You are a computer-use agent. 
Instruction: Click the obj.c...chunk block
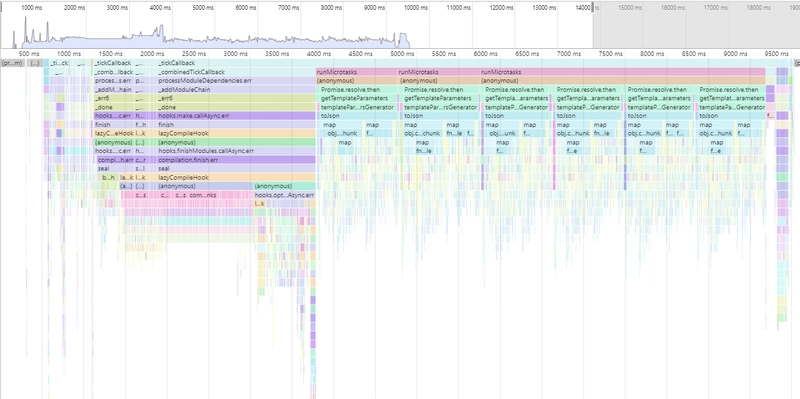click(x=422, y=133)
